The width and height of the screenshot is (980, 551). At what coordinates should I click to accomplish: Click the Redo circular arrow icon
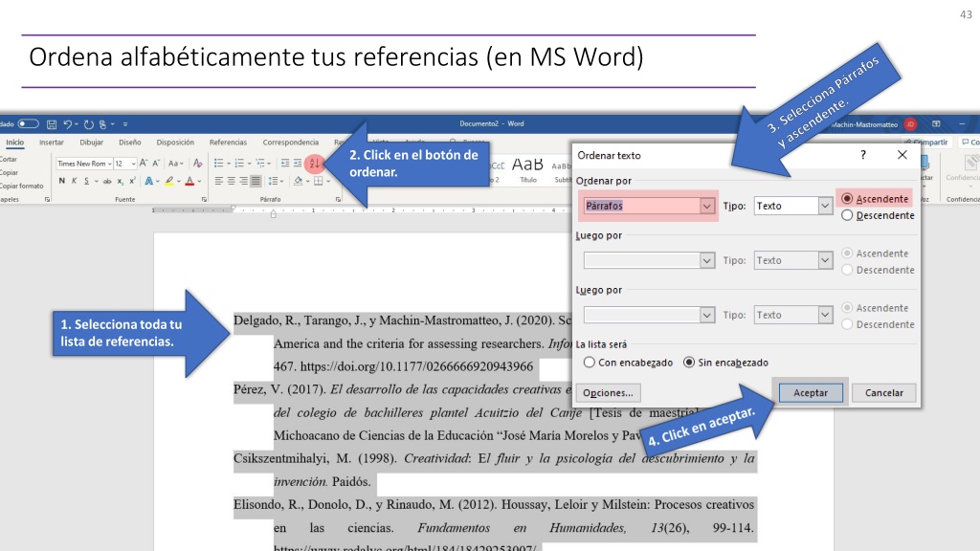coord(89,124)
